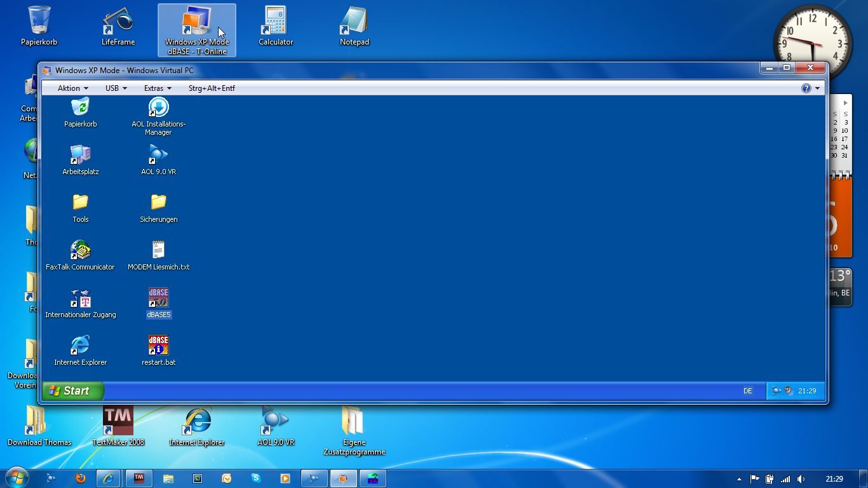
Task: Click the DE language indicator in XP taskbar
Action: point(748,391)
